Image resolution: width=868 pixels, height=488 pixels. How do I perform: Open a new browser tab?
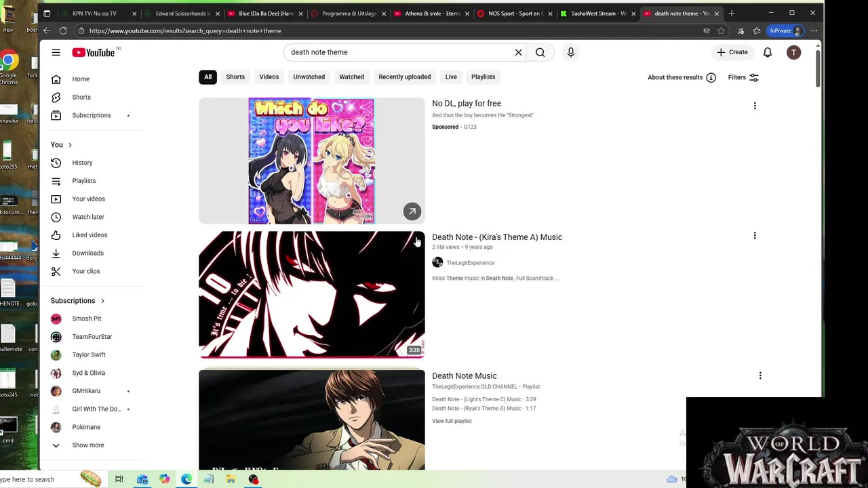click(732, 14)
